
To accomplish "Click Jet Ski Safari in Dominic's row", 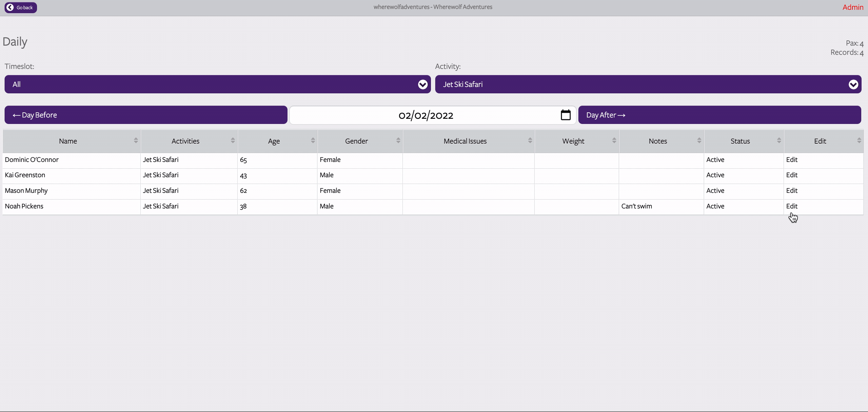I will (x=160, y=160).
